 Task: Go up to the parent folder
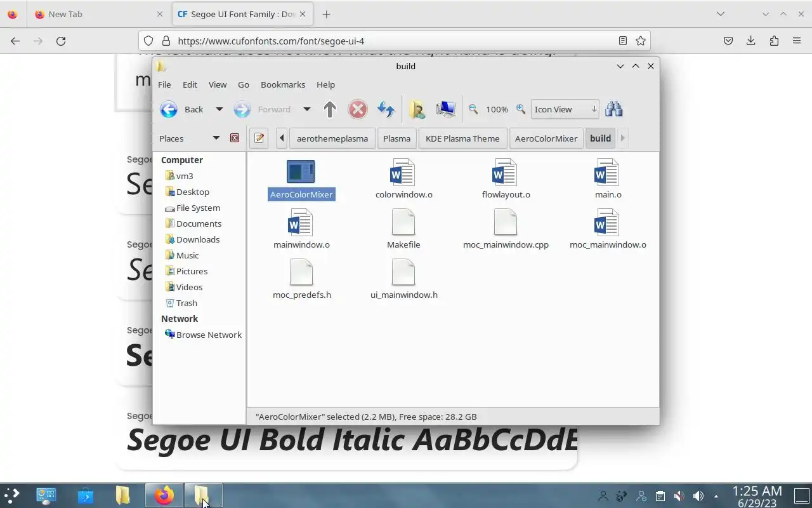click(329, 109)
